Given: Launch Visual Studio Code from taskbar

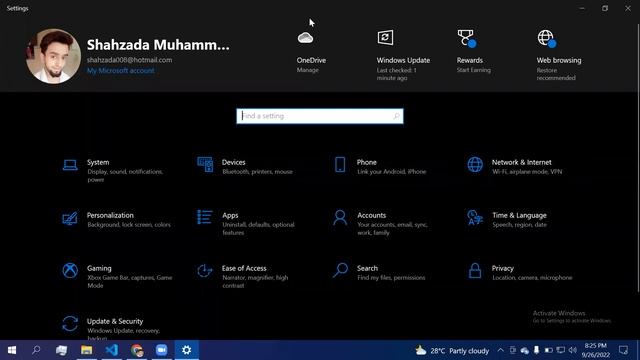Looking at the screenshot, I should click(x=111, y=350).
